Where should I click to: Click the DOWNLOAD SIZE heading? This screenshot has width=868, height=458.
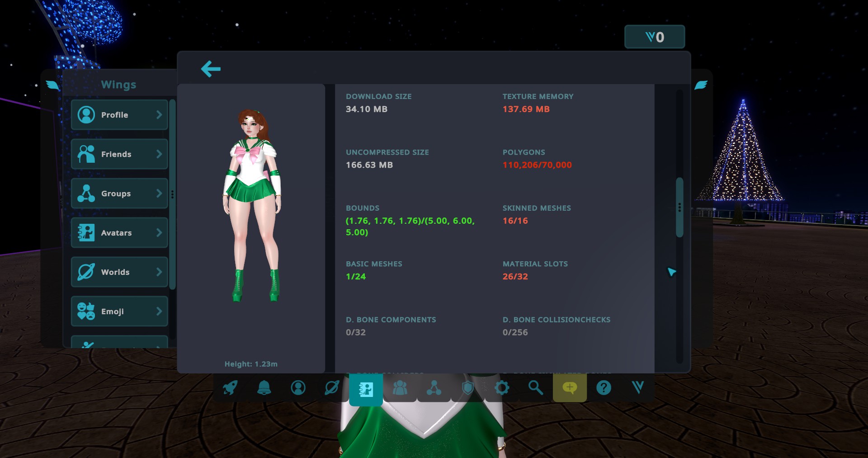tap(379, 96)
